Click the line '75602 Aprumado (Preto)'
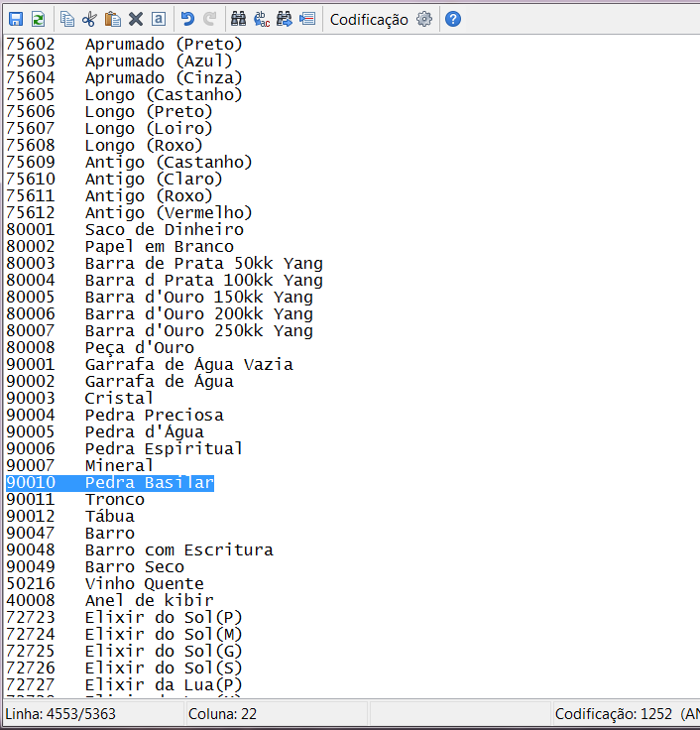The height and width of the screenshot is (730, 700). click(x=124, y=45)
